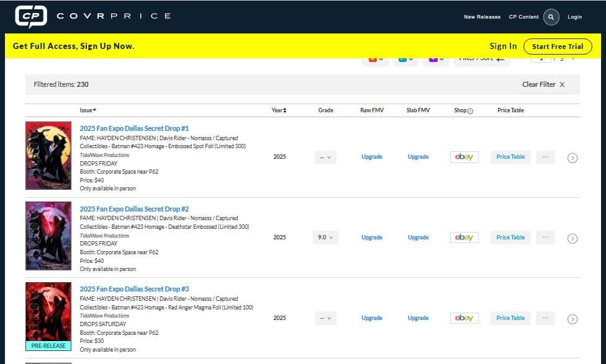The width and height of the screenshot is (606, 364).
Task: Sort the list by Year column
Action: coord(279,110)
